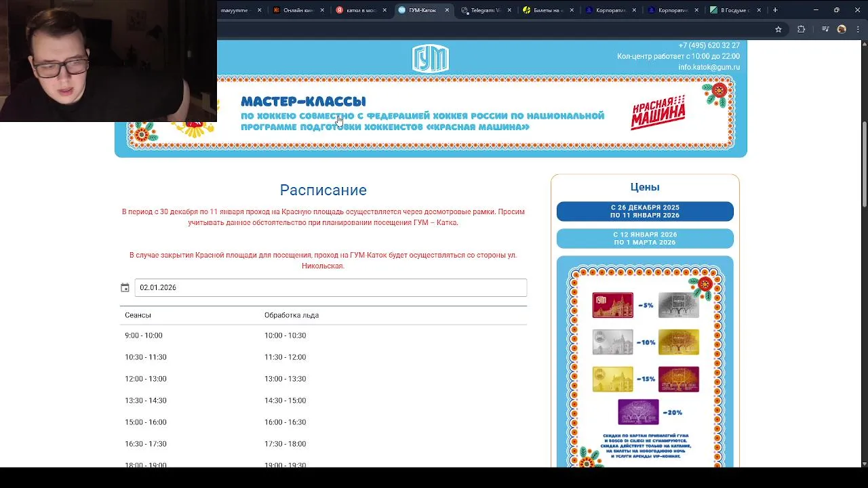Viewport: 868px width, 488px height.
Task: Click the purple card with −20%
Action: (638, 412)
